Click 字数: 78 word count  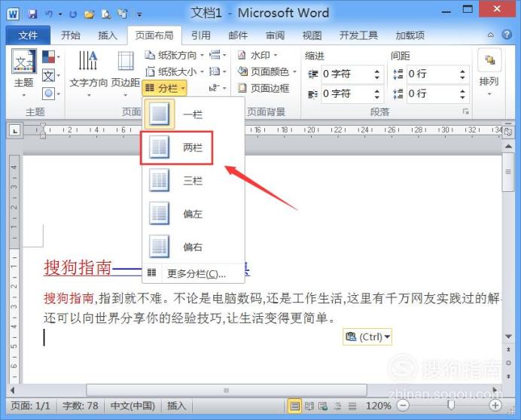click(x=81, y=406)
